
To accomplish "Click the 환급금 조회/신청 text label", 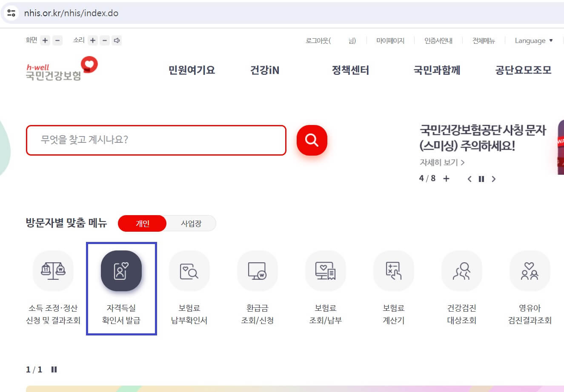I will pos(258,314).
